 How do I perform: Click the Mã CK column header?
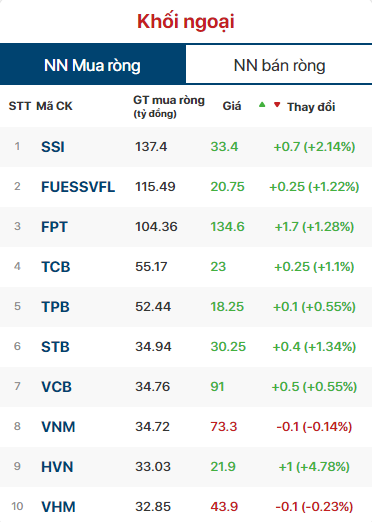click(54, 106)
